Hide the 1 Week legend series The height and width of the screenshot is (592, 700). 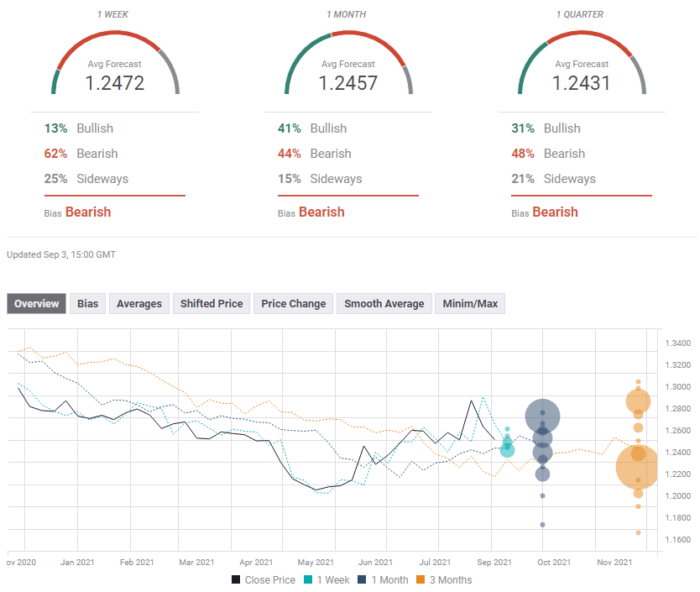point(327,579)
